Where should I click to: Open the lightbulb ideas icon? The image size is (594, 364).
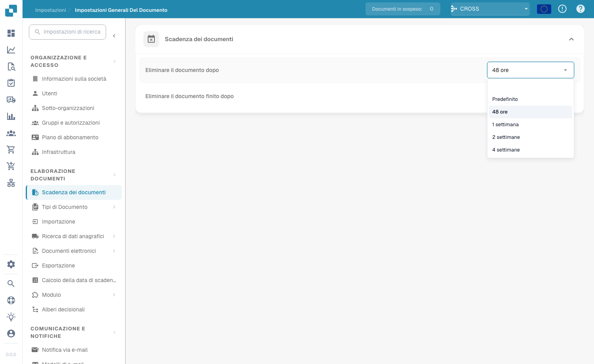pos(11,317)
